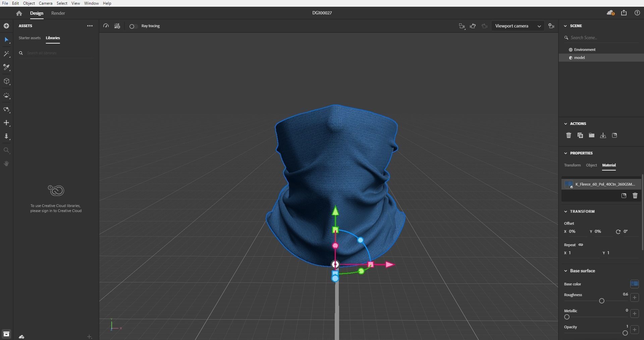
Task: Click the render speed gauge icon
Action: (106, 26)
